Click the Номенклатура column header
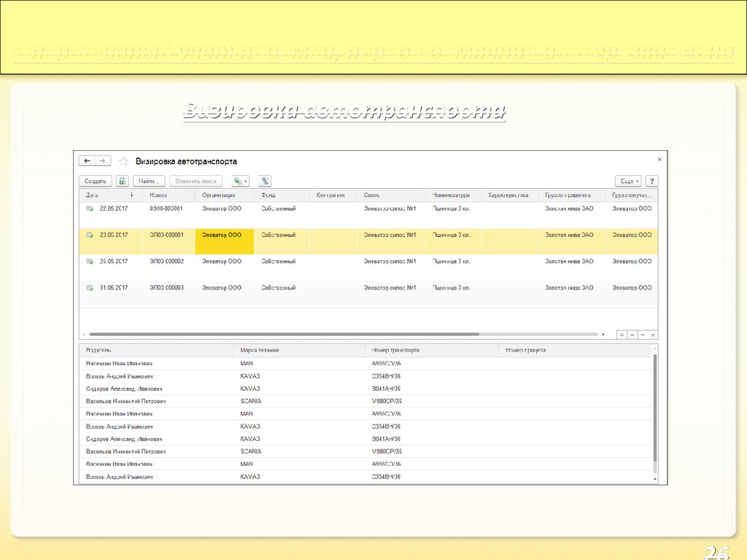 coord(452,195)
